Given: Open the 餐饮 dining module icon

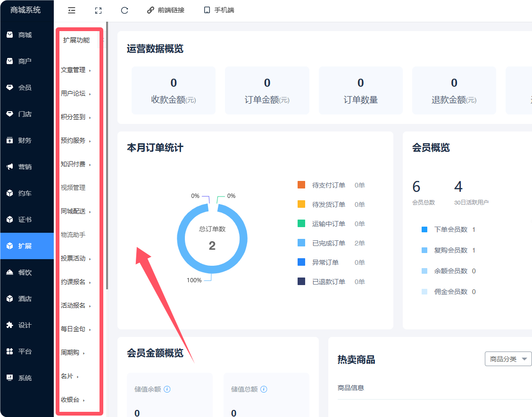Looking at the screenshot, I should coord(17,272).
